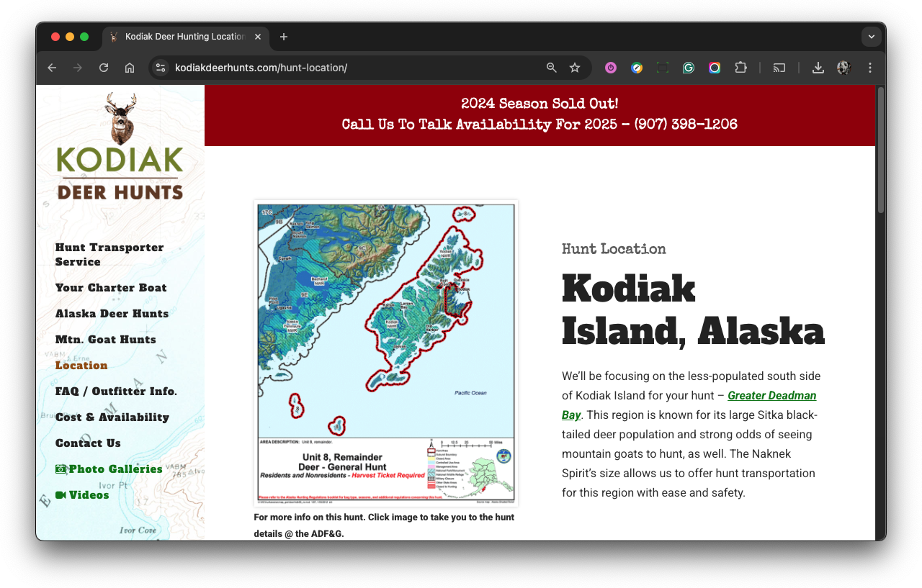The image size is (922, 588).
Task: Click the Kodiak Deer Hunts logo
Action: click(x=120, y=146)
